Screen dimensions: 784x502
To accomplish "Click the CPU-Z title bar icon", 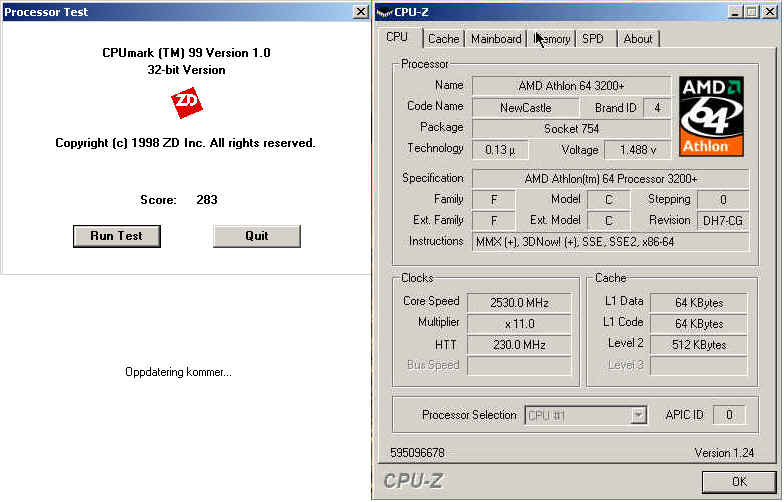I will click(384, 12).
